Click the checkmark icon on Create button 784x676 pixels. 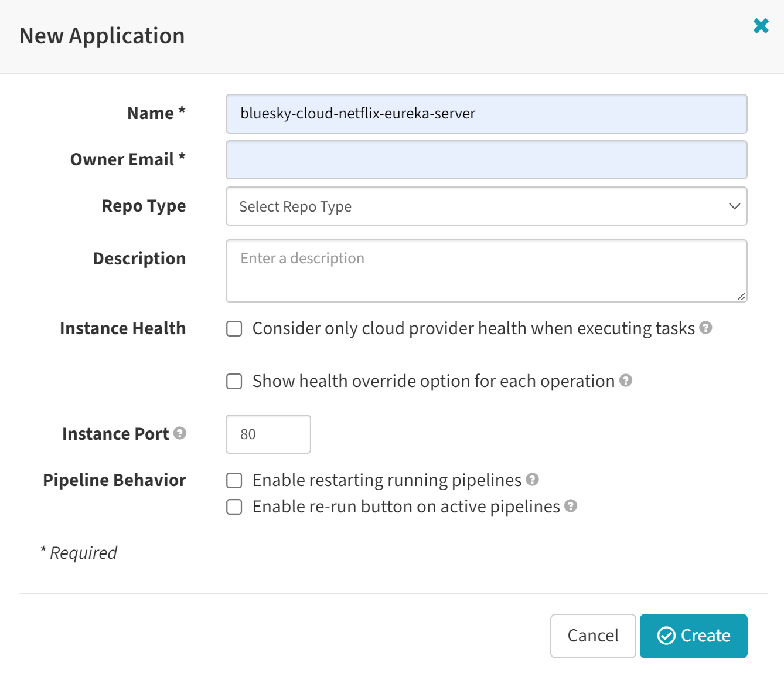click(x=666, y=636)
